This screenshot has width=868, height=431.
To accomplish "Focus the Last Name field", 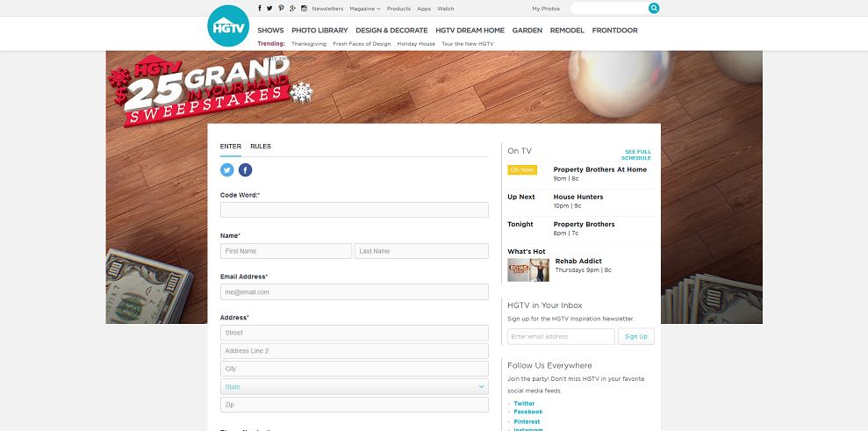I will (x=422, y=251).
